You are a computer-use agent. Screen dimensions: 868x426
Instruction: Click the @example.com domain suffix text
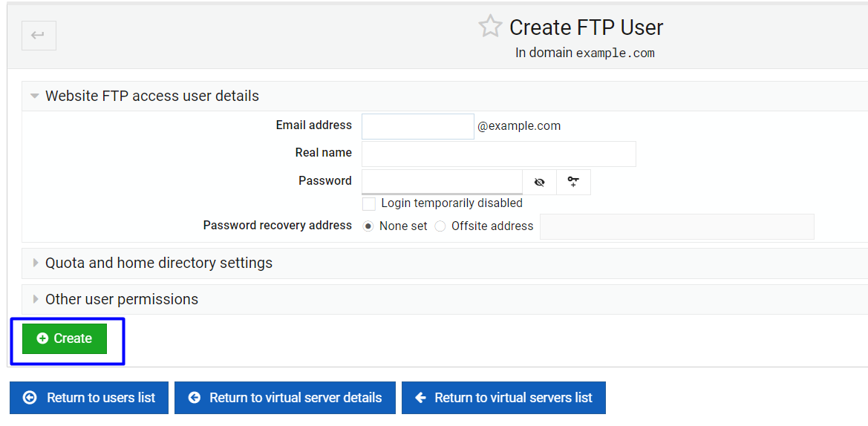(x=519, y=126)
